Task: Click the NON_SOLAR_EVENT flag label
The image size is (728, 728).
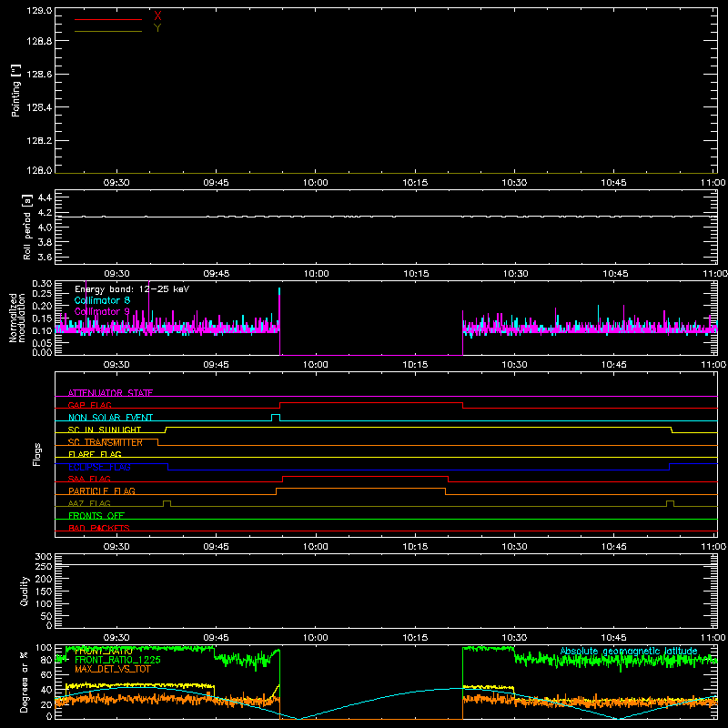Action: click(110, 418)
